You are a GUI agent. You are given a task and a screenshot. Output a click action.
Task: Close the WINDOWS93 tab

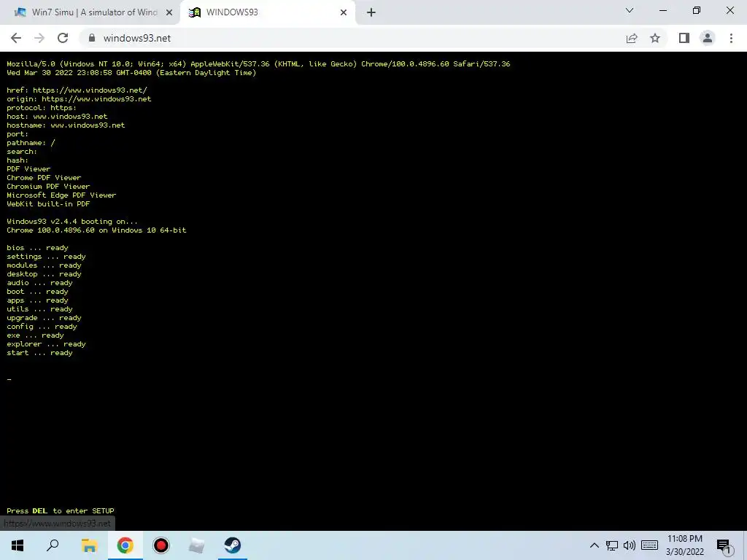[344, 13]
